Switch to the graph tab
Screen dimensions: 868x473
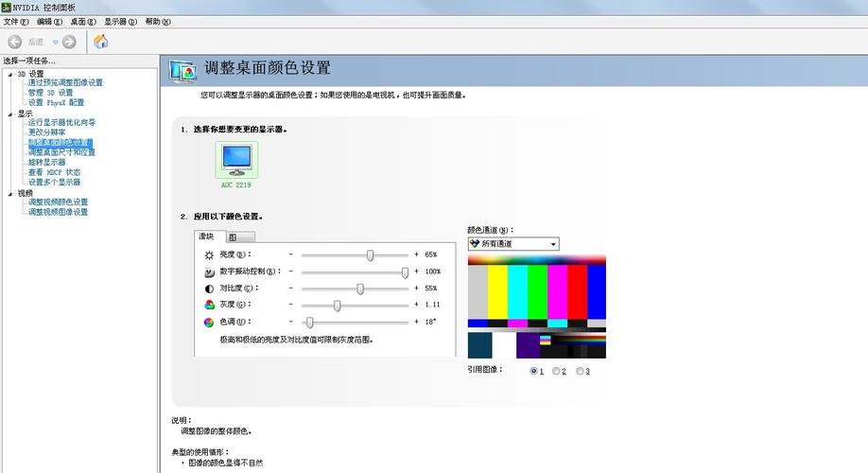coord(240,237)
